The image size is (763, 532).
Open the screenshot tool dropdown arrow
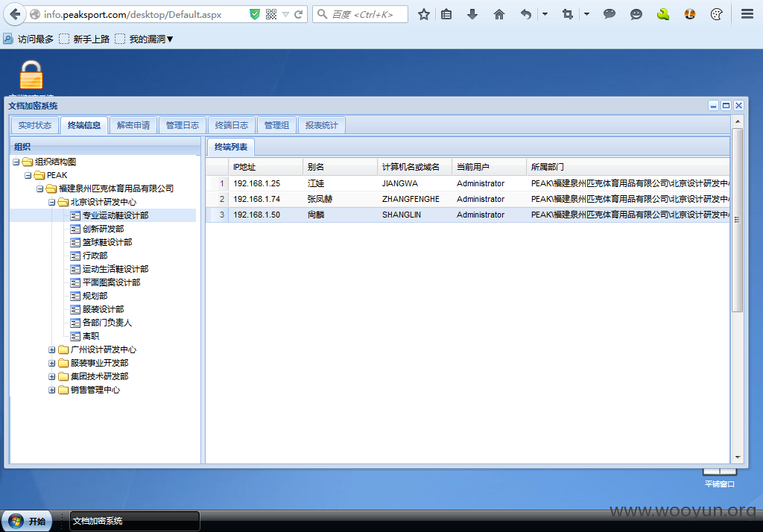click(x=586, y=15)
